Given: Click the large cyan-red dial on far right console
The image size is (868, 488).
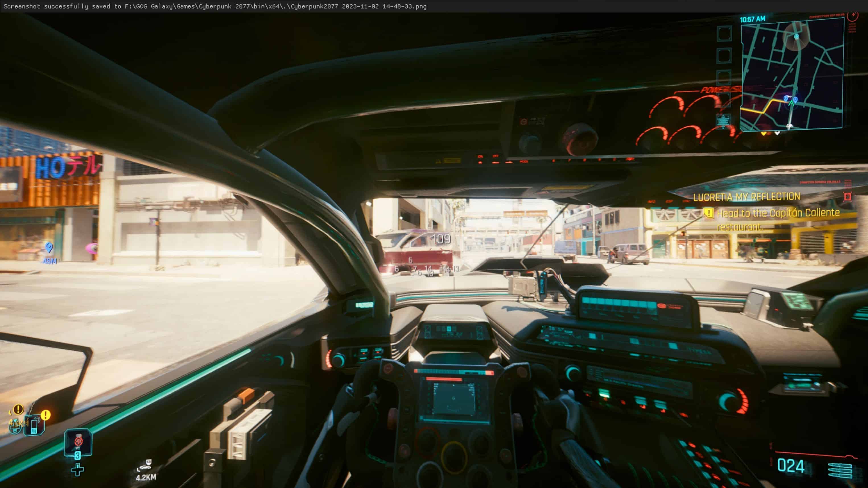Looking at the screenshot, I should (733, 401).
